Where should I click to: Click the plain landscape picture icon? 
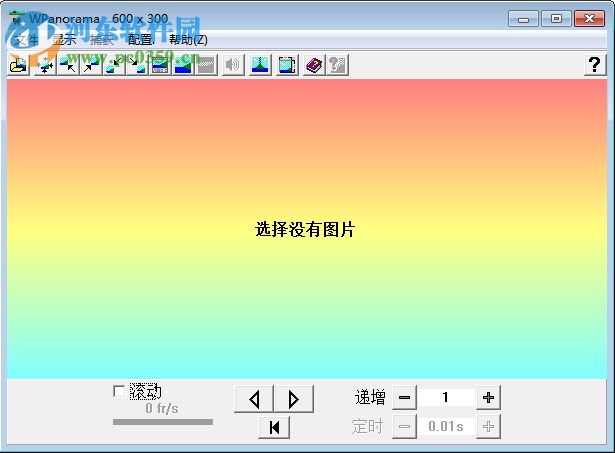coord(183,65)
